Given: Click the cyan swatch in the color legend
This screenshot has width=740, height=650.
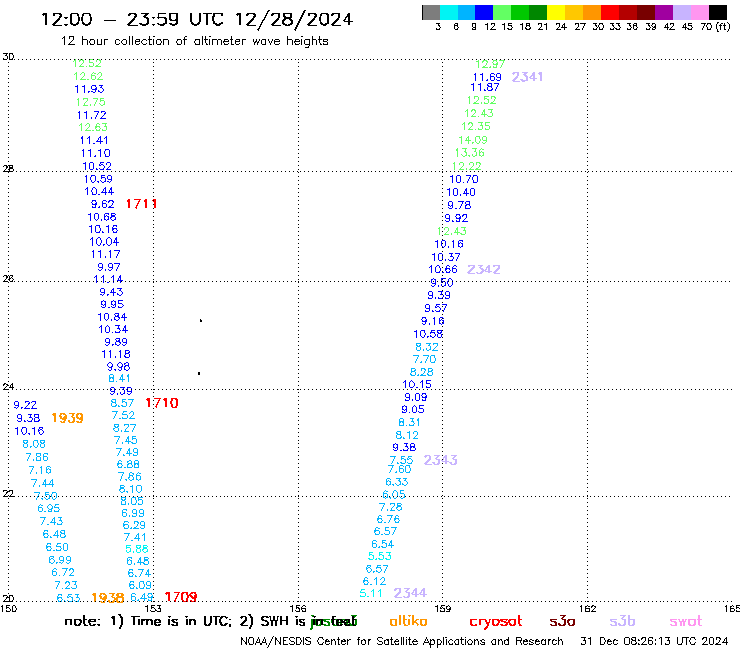Looking at the screenshot, I should (x=449, y=12).
